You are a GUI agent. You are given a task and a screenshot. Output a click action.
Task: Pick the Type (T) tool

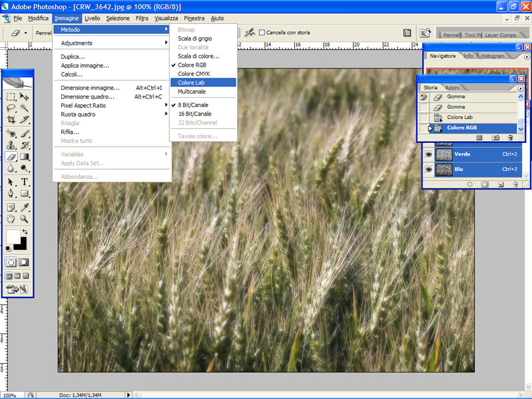[25, 182]
